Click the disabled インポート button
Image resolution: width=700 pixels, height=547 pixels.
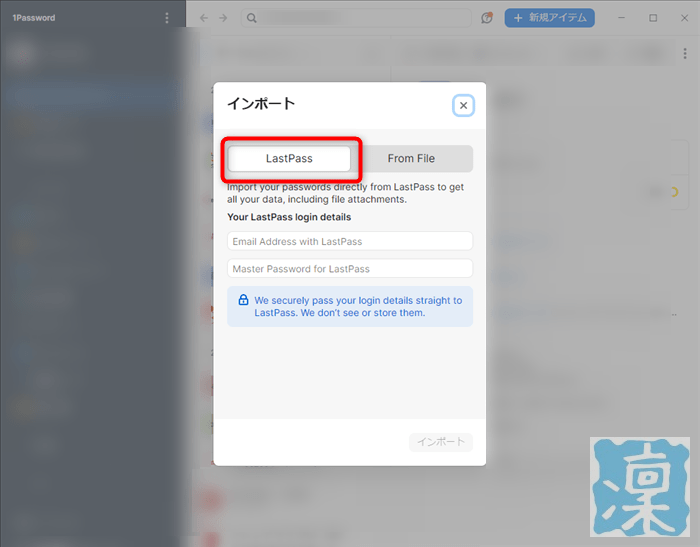point(441,442)
